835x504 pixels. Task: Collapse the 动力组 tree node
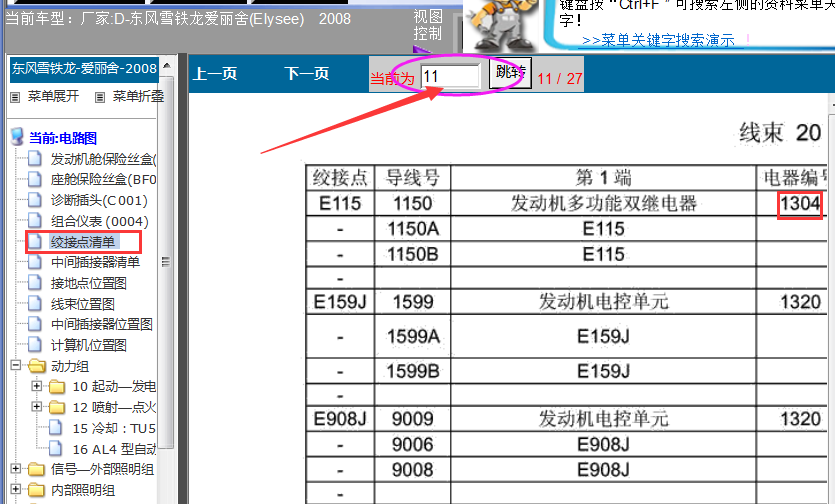pyautogui.click(x=16, y=365)
